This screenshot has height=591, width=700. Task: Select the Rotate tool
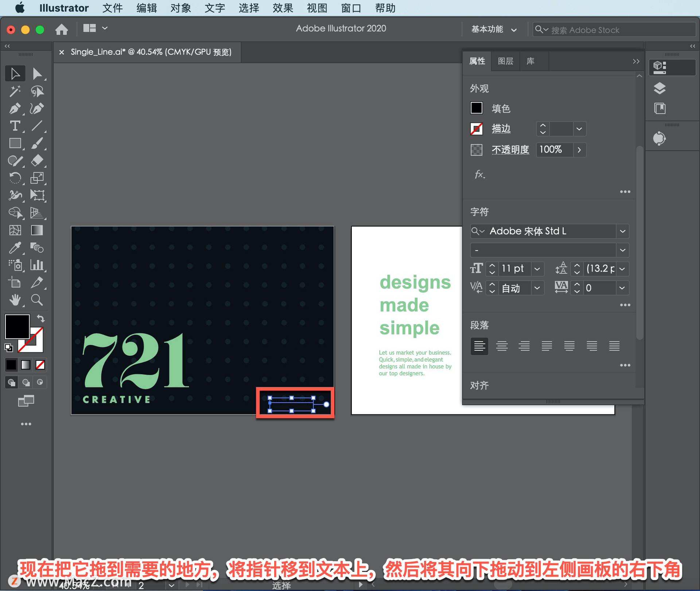coord(15,178)
